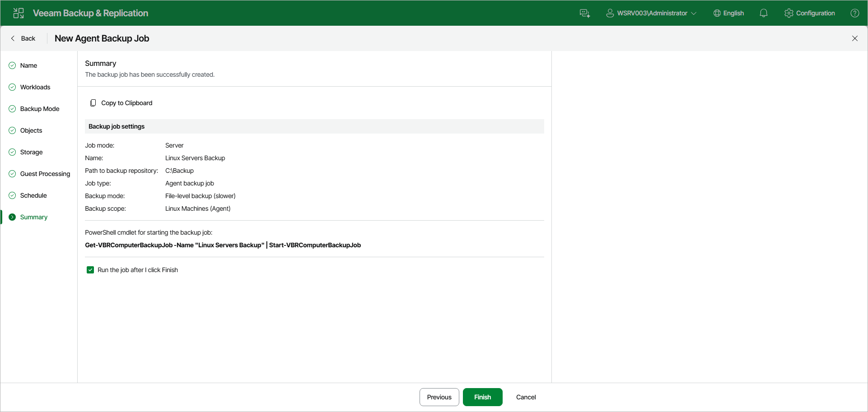Go to the Guest Processing wizard step
This screenshot has width=868, height=412.
point(45,174)
